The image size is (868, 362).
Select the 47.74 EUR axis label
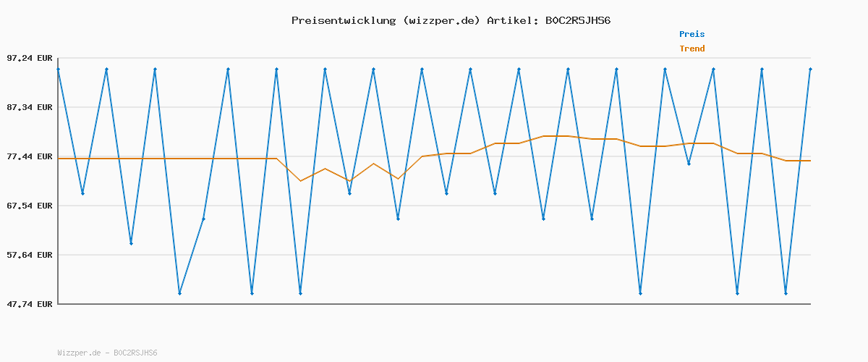pos(30,304)
